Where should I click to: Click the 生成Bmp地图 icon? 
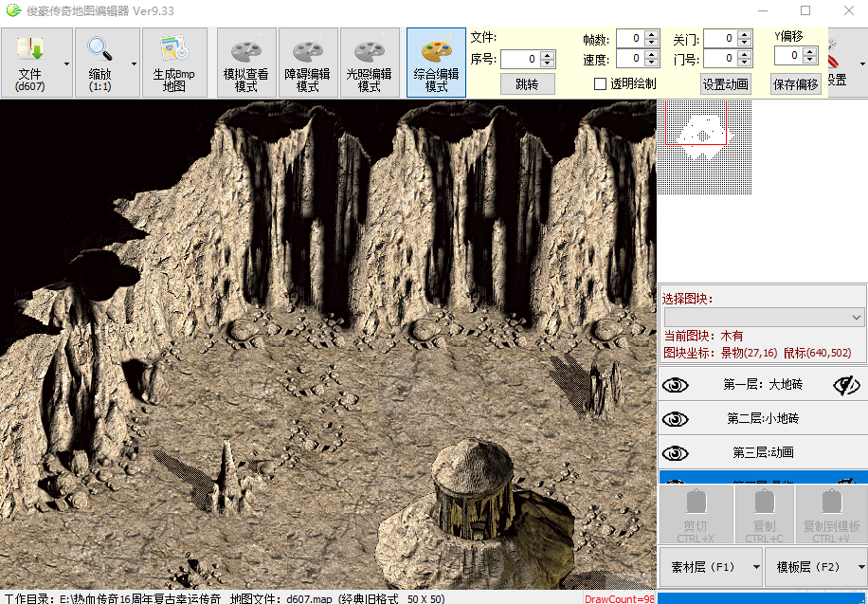pos(174,63)
